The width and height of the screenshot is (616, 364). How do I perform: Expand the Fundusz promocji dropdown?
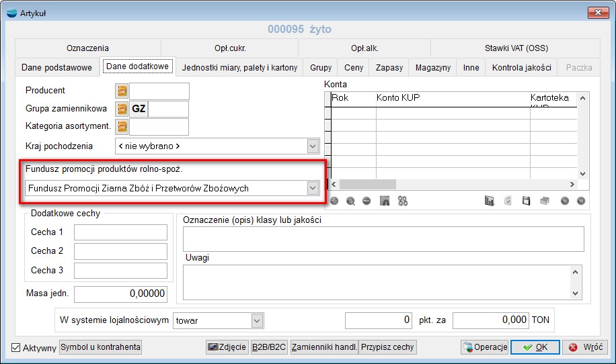click(x=313, y=188)
